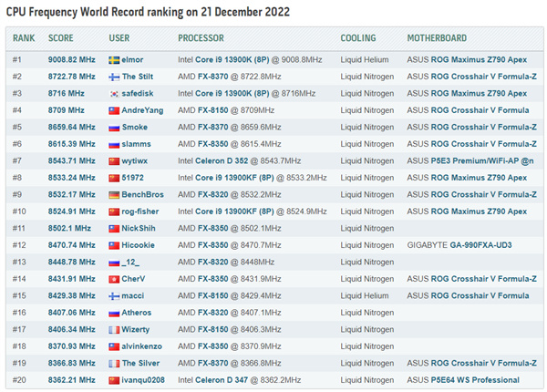This screenshot has height=392, width=547.
Task: Click Core i9 13900KF processor in rank #8
Action: [x=234, y=178]
